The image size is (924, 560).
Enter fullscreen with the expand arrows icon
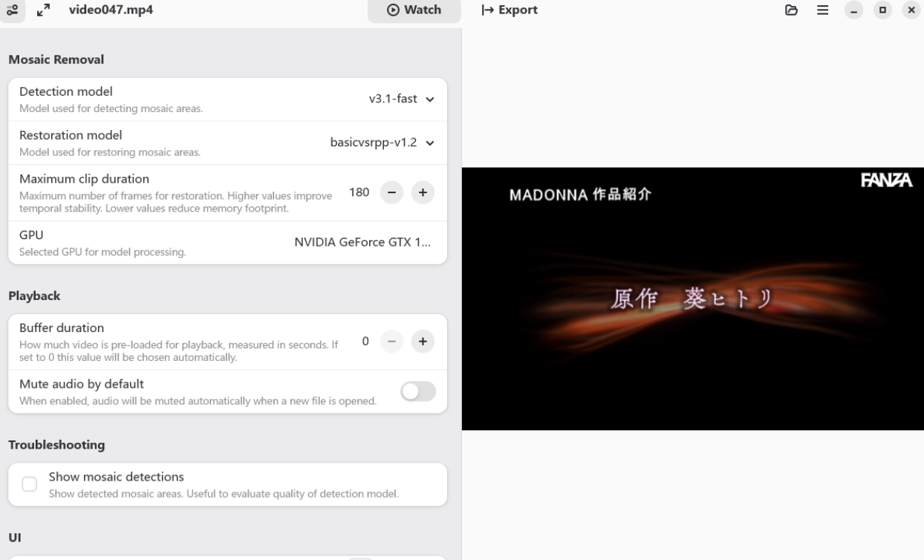[x=43, y=10]
